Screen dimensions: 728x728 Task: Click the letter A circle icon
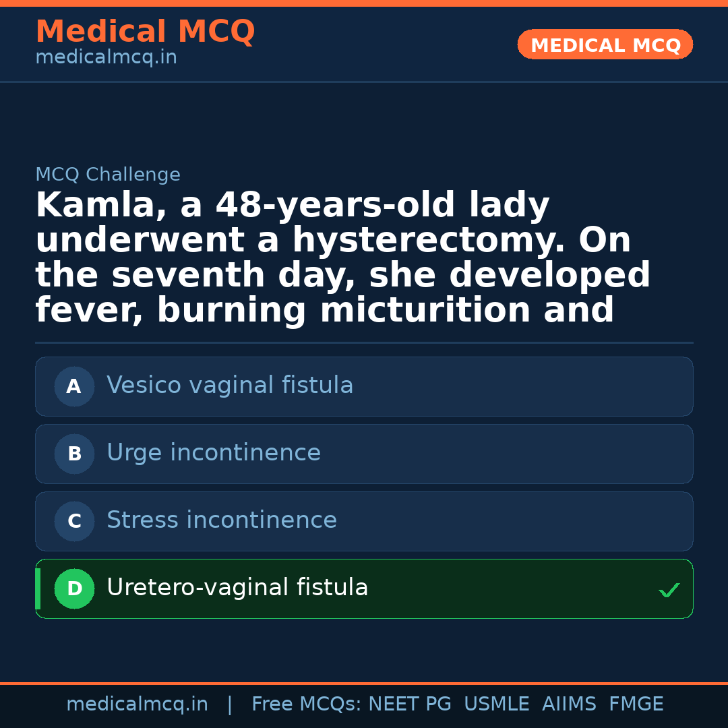[x=74, y=387]
